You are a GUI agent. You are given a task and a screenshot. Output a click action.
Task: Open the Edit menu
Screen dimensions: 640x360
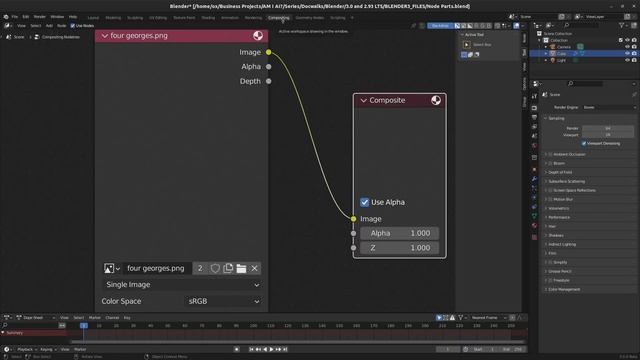pyautogui.click(x=26, y=17)
